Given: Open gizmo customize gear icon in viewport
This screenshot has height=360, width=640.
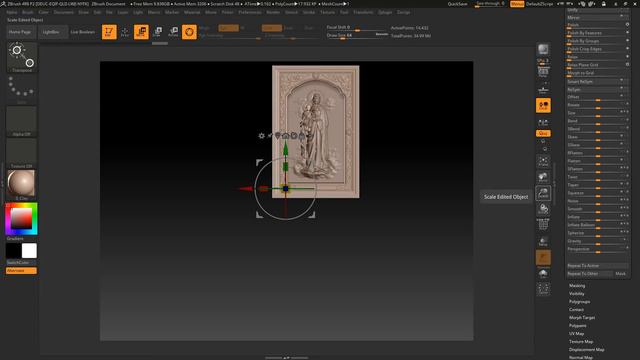Looking at the screenshot, I should pos(261,136).
